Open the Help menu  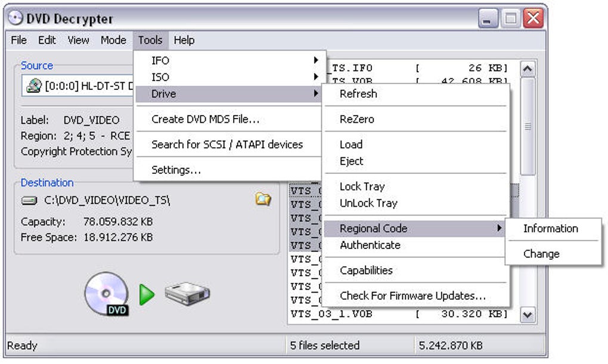click(x=184, y=41)
